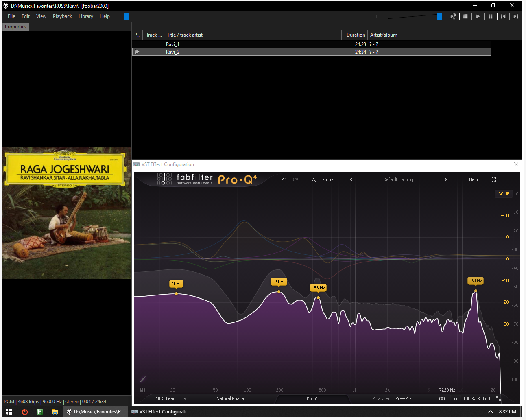Click the 8:32 PM taskbar clock
The image size is (526, 420).
click(x=508, y=412)
